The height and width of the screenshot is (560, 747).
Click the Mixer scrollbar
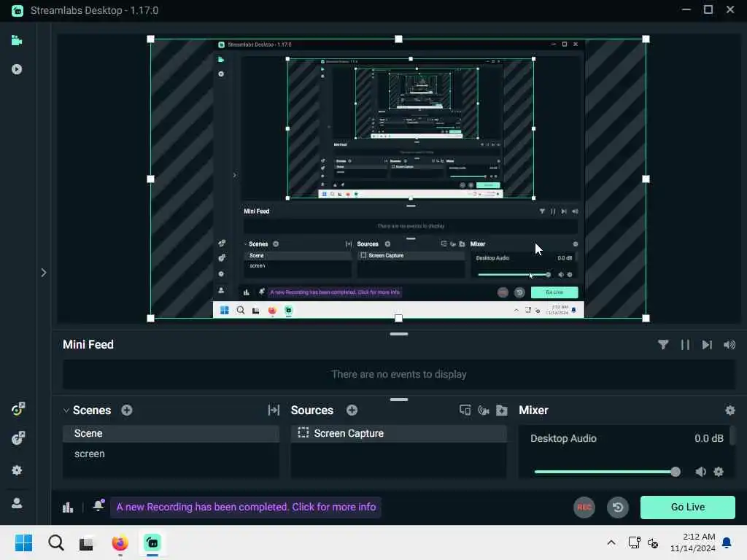(x=732, y=436)
